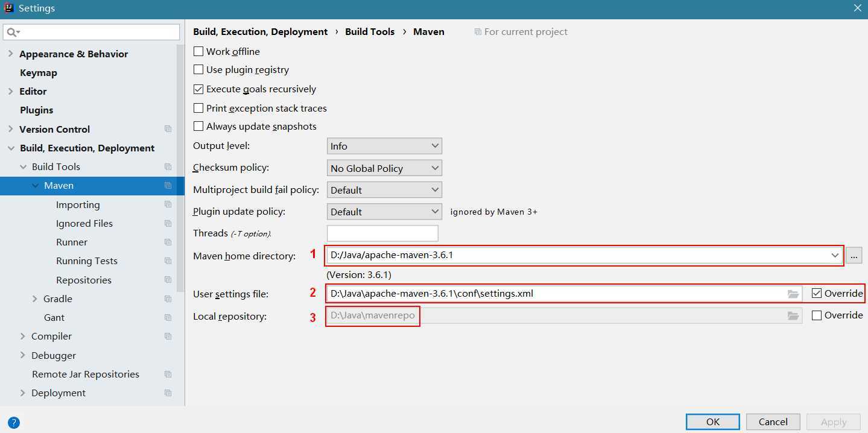Expand the Version Control arrow
Screen dimensions: 868x433
(10, 129)
